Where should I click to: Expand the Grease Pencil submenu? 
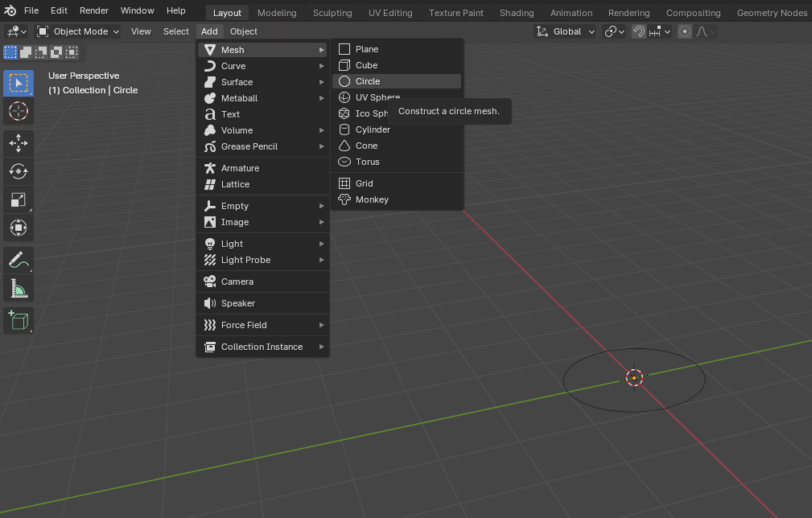(262, 146)
